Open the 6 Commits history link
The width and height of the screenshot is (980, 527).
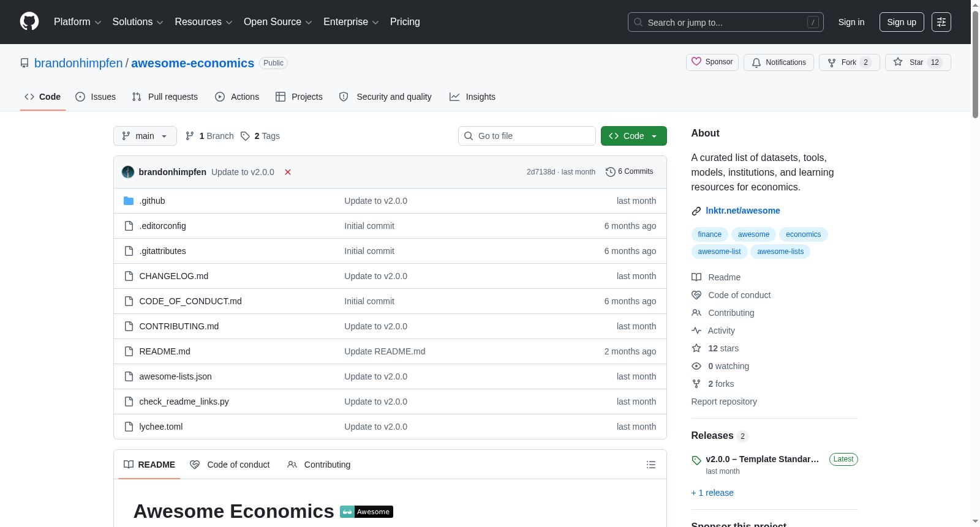tap(630, 172)
